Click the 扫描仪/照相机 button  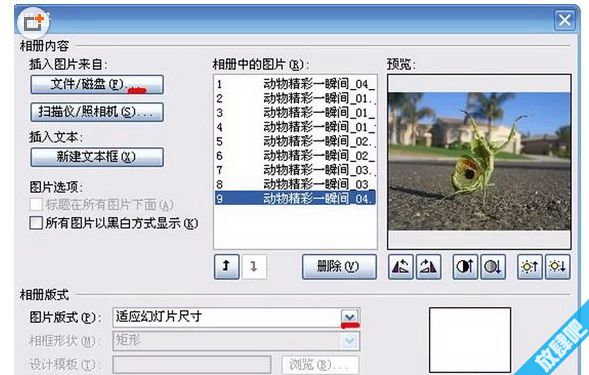point(97,112)
